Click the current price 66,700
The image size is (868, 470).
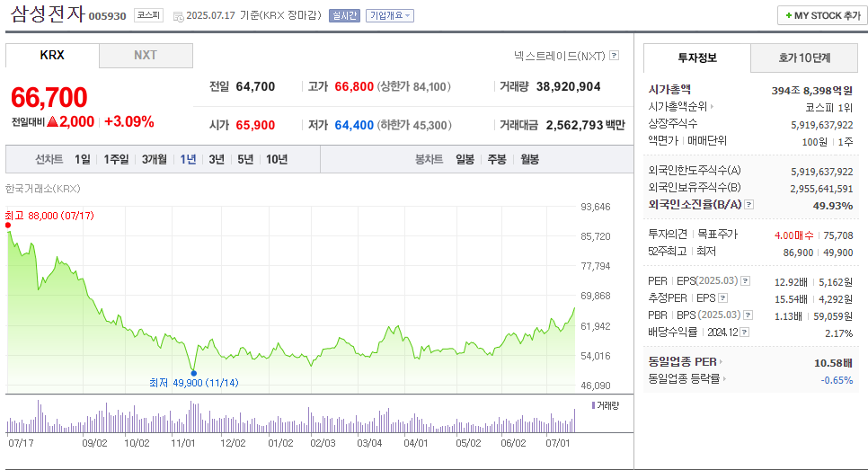pos(49,97)
